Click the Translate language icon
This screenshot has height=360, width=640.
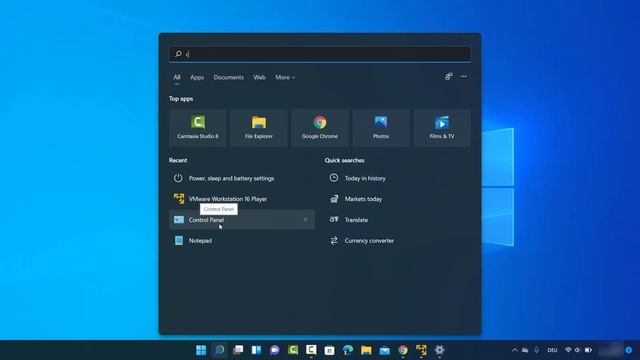334,220
